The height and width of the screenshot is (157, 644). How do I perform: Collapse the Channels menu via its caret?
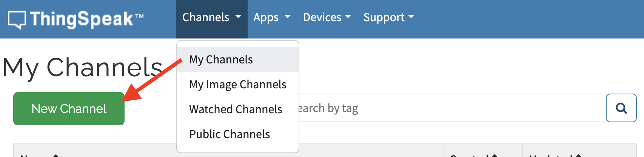(x=238, y=17)
